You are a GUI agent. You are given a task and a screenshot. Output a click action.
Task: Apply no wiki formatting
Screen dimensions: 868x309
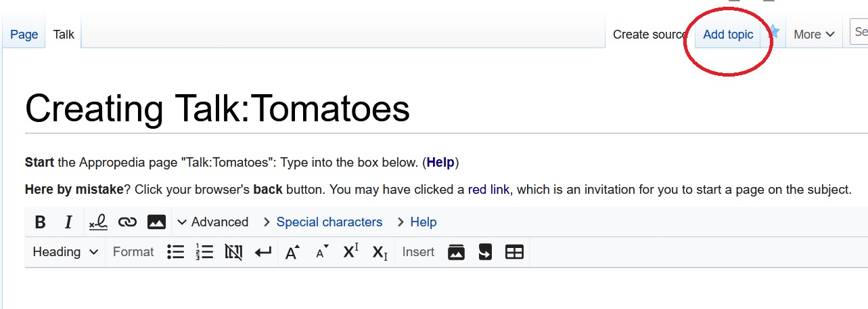[233, 252]
